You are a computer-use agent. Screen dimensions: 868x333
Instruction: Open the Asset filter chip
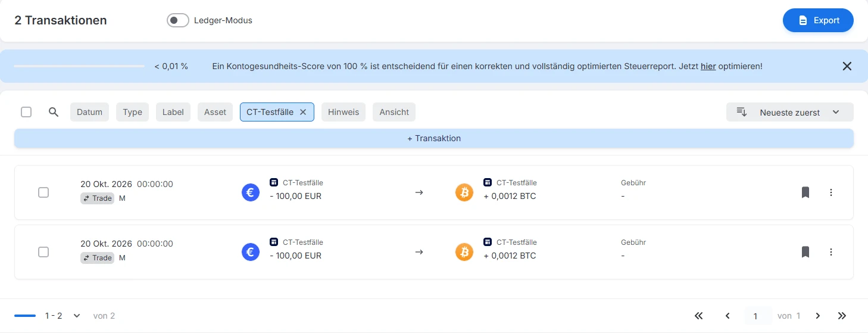coord(215,112)
